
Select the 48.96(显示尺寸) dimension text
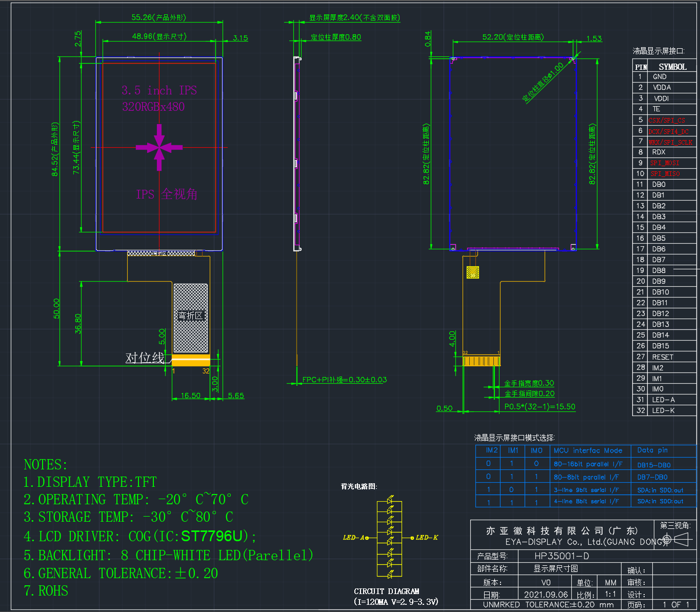coord(159,36)
